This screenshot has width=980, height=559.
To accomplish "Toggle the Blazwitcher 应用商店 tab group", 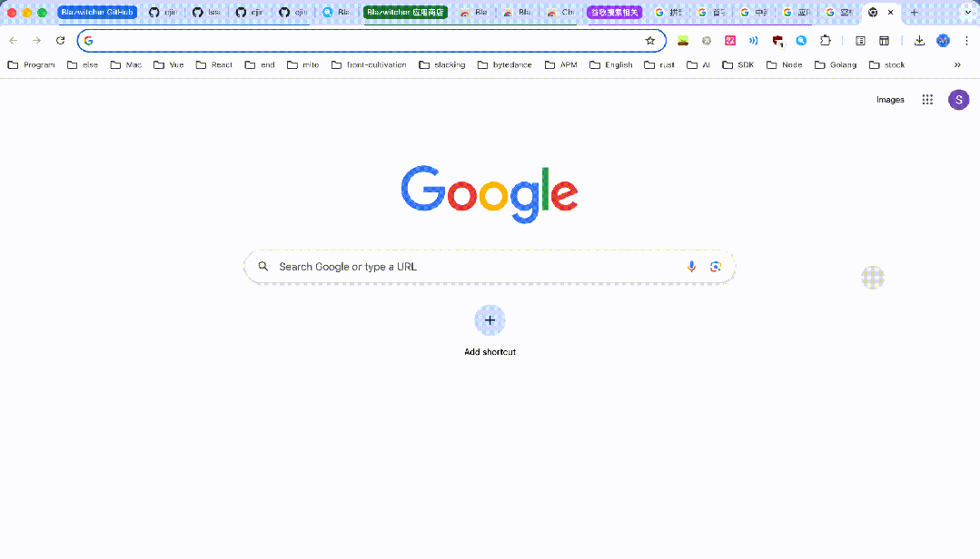I will point(405,13).
